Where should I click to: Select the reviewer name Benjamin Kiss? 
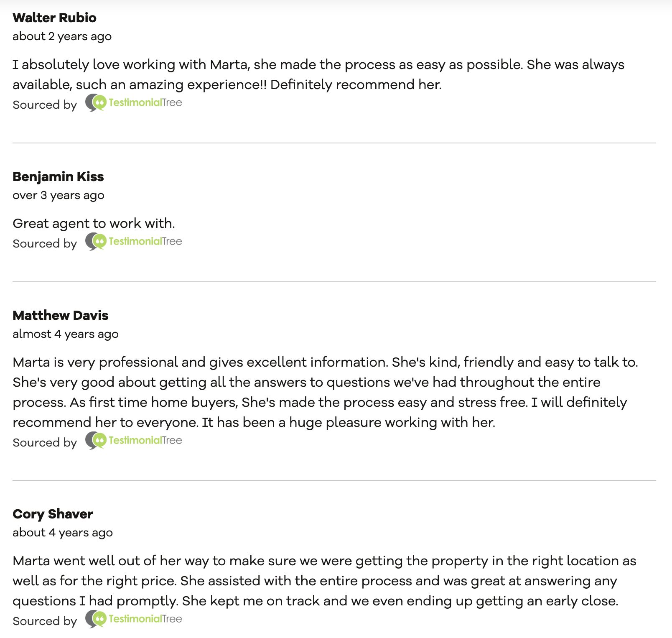(58, 176)
